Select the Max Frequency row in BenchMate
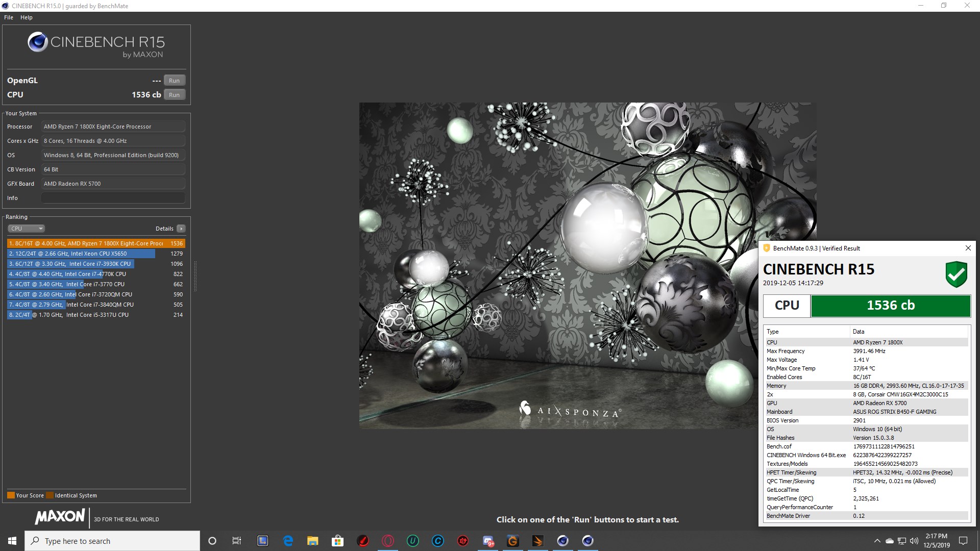The width and height of the screenshot is (980, 551). pos(866,351)
